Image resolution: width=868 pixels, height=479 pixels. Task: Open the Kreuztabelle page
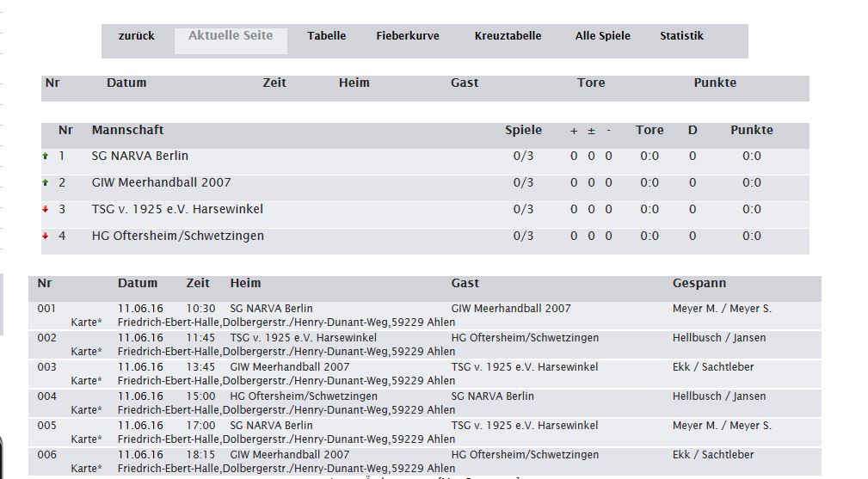508,36
